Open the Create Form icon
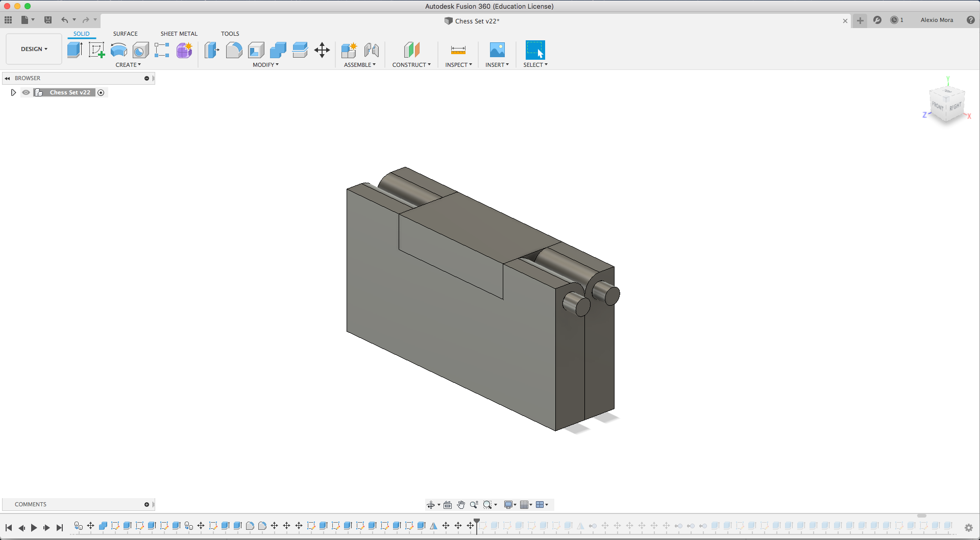 (x=184, y=50)
